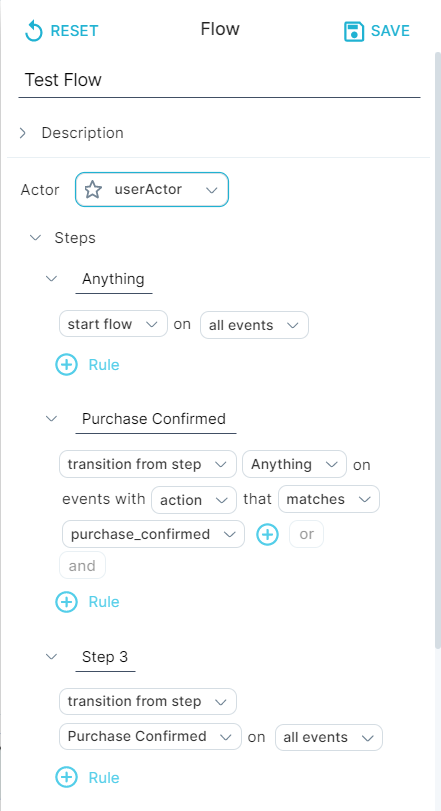Click the Test Flow name field
The image size is (441, 811).
(219, 80)
